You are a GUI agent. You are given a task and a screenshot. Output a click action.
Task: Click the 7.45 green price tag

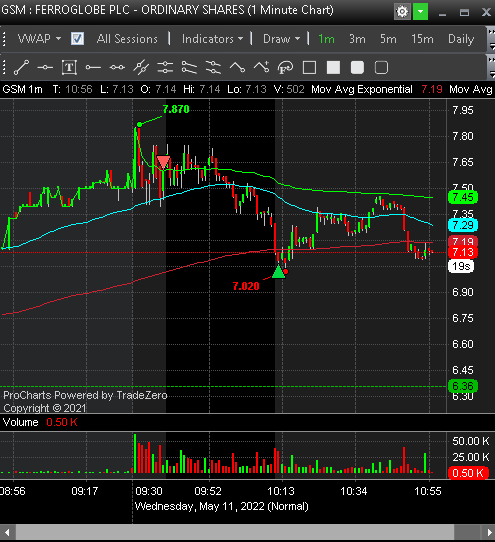(463, 197)
